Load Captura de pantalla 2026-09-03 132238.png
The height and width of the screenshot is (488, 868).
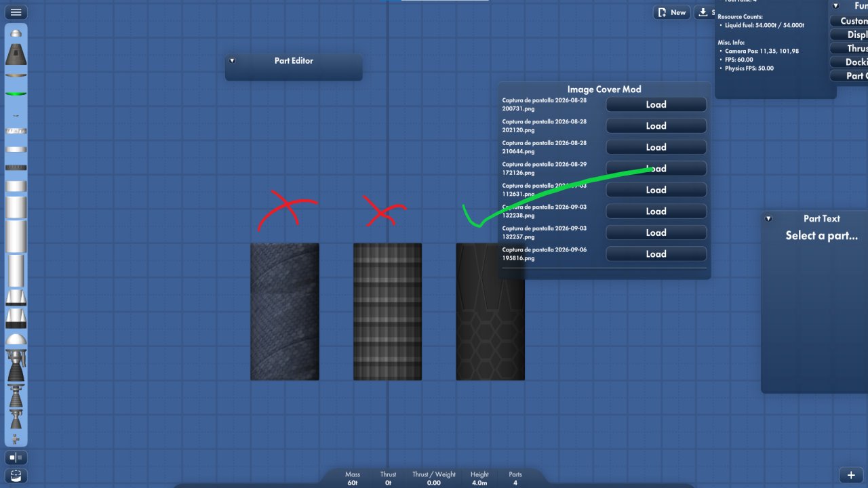pyautogui.click(x=656, y=211)
